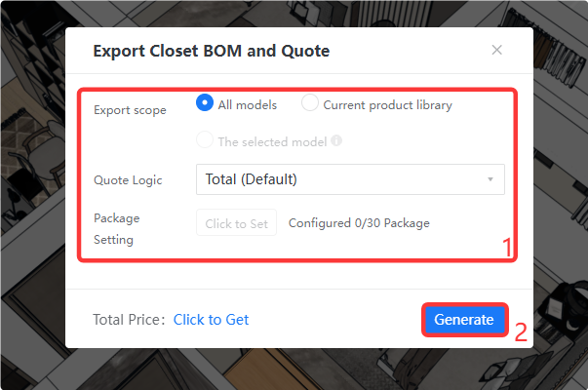Click the blue Generate button
The image size is (588, 390).
pyautogui.click(x=464, y=320)
